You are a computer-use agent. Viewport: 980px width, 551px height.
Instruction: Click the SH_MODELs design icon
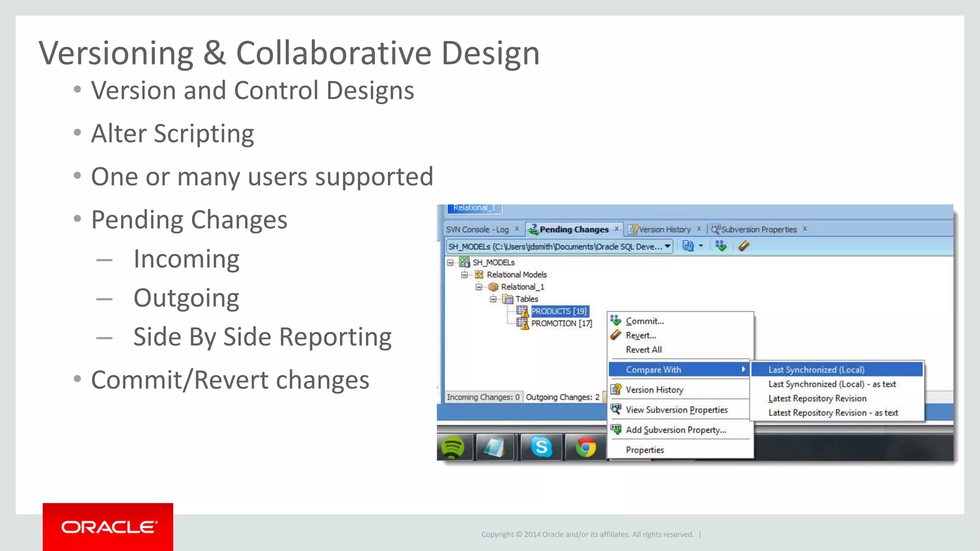tap(464, 262)
